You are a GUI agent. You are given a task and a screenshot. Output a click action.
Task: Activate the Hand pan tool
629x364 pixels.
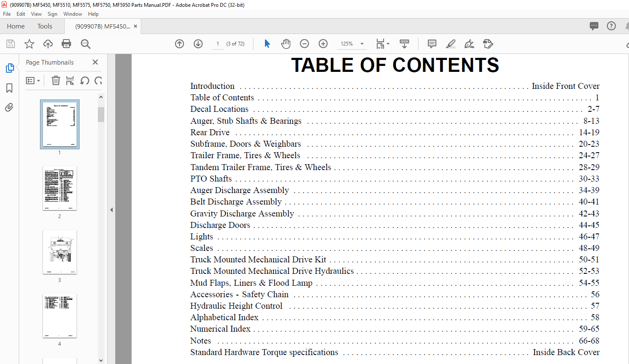(286, 44)
